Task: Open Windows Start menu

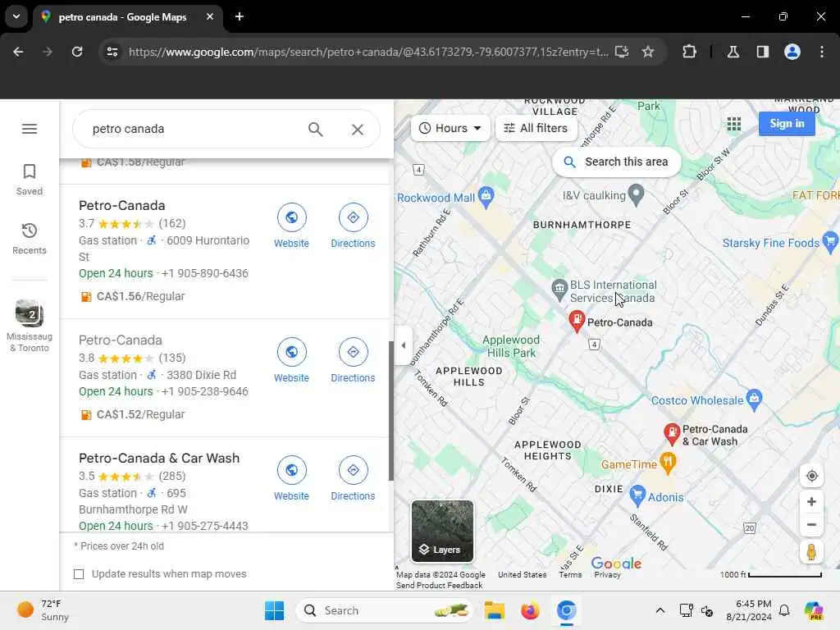Action: [x=274, y=610]
